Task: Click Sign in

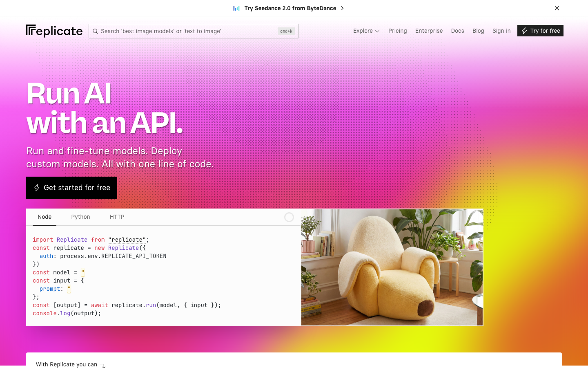Action: [x=501, y=31]
